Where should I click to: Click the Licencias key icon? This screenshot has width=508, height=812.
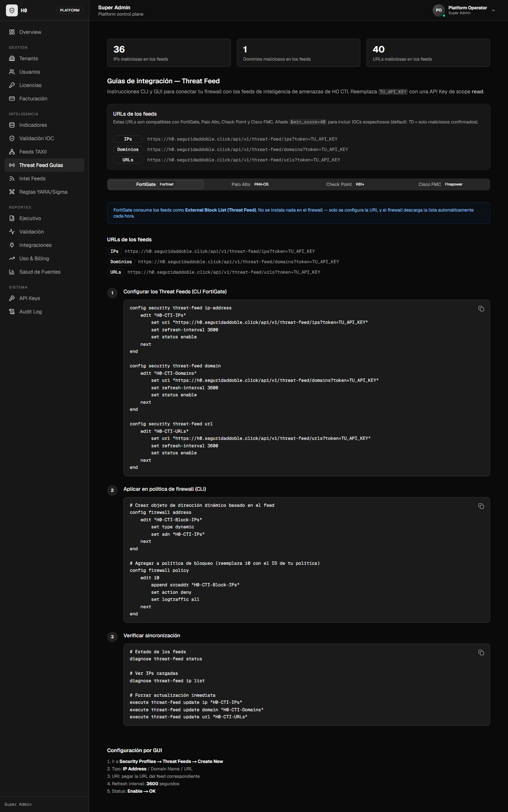(x=12, y=85)
